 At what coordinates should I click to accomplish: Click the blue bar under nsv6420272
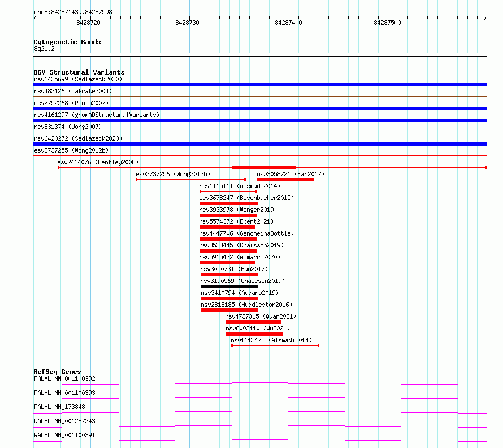pos(260,144)
